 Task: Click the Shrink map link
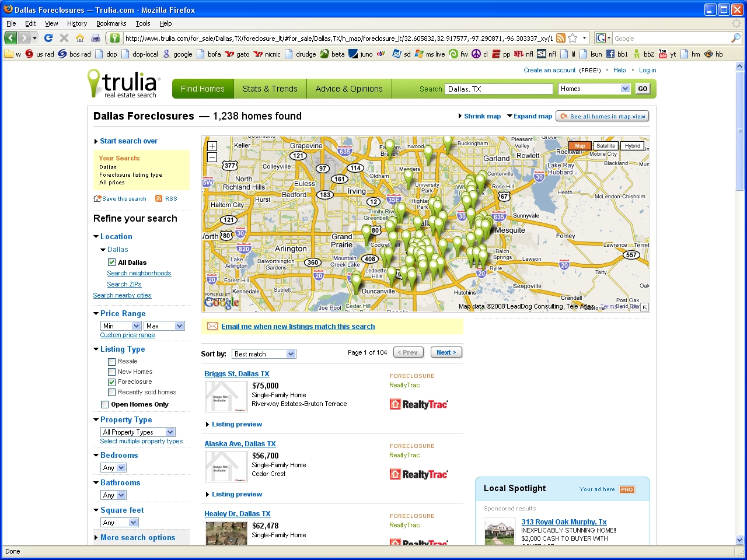coord(479,116)
